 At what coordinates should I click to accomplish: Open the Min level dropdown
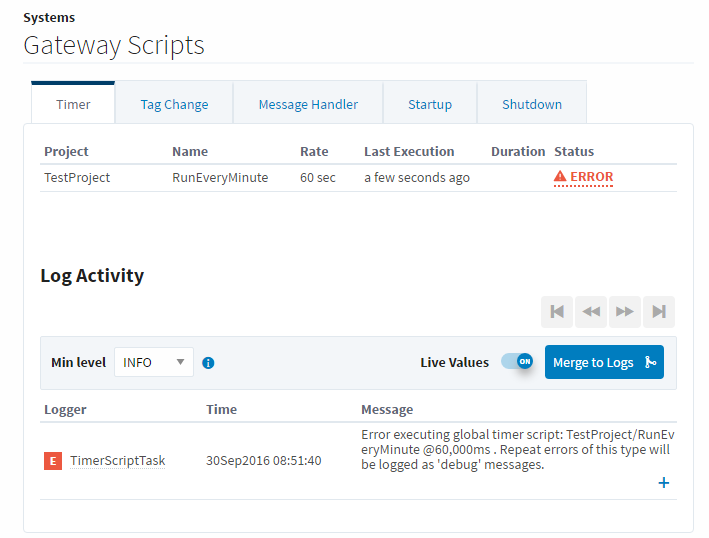153,362
